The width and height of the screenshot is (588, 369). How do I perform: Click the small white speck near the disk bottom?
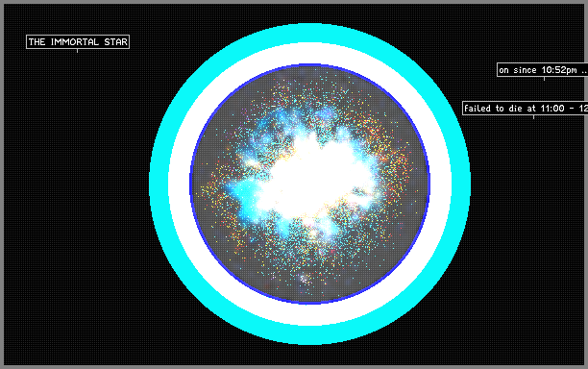tap(304, 279)
